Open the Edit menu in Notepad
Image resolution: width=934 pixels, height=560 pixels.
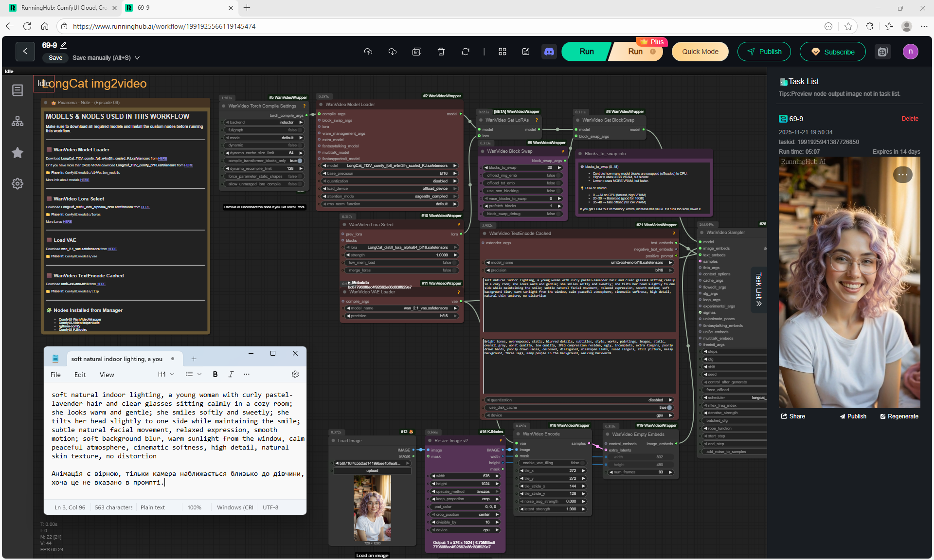coord(80,375)
